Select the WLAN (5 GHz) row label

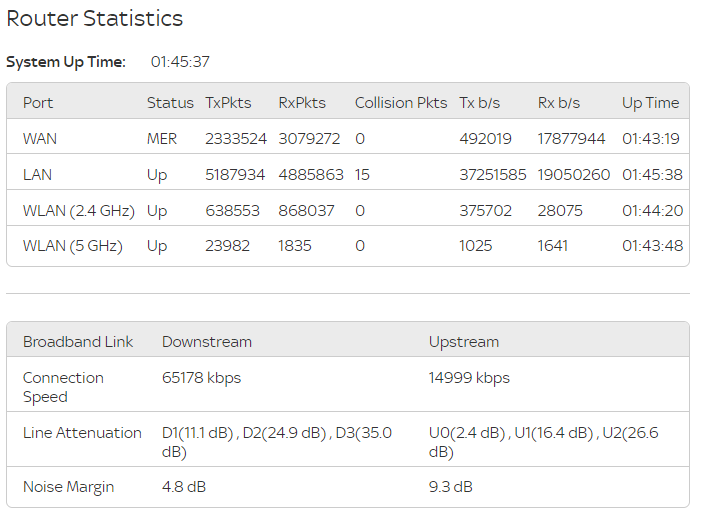tap(73, 246)
